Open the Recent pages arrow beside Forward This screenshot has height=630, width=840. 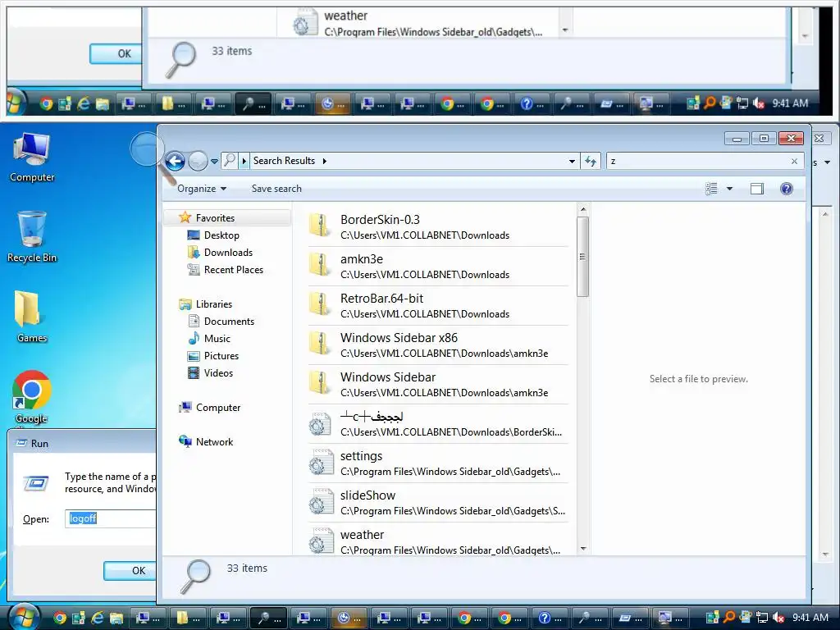coord(214,161)
